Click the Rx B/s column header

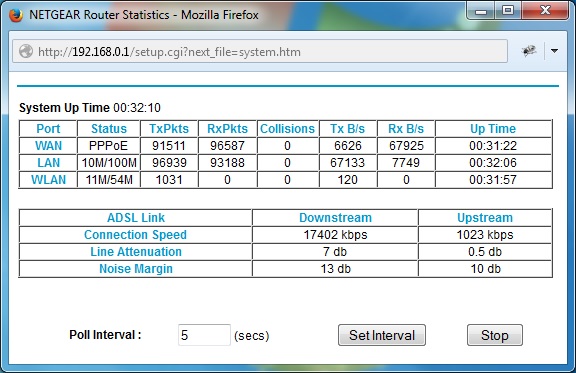pos(406,129)
